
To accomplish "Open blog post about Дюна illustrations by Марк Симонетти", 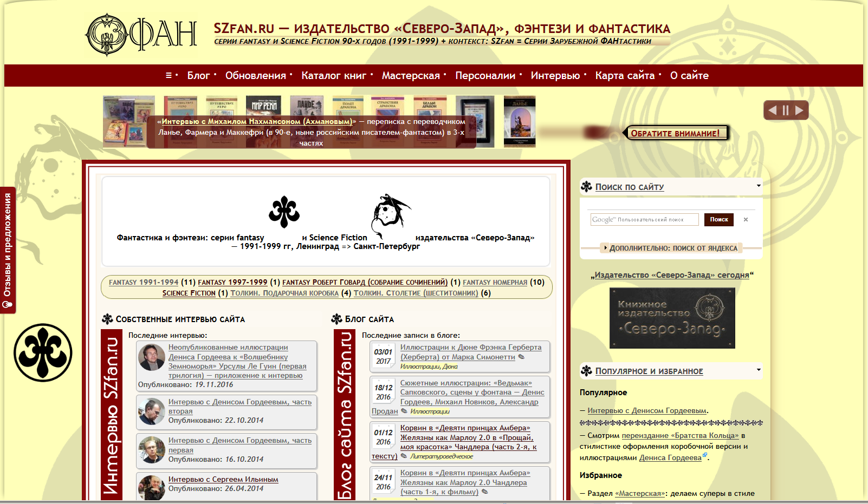I will point(471,352).
